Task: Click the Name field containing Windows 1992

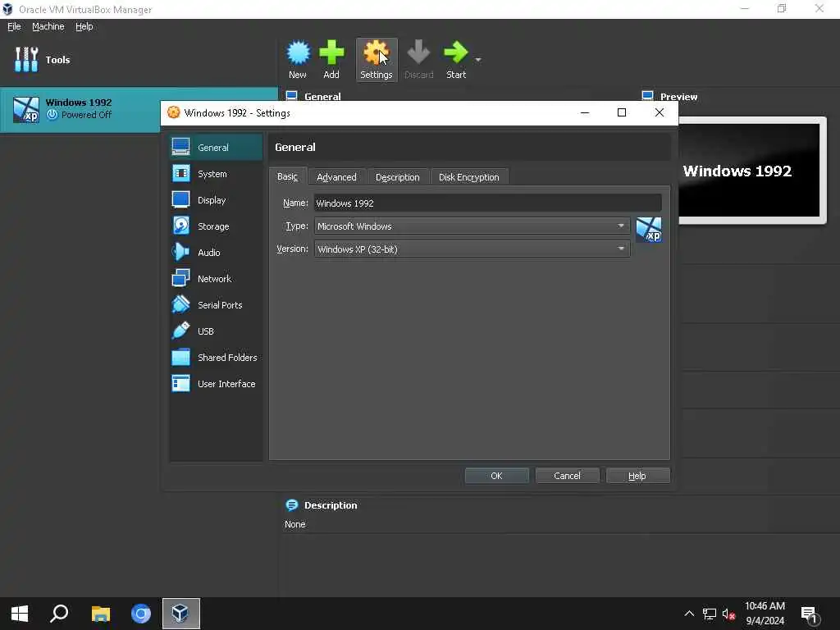Action: pyautogui.click(x=487, y=203)
